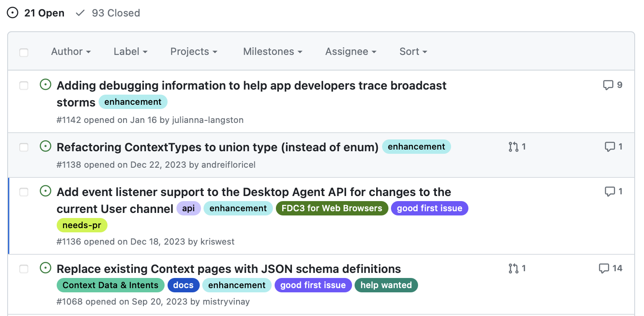Click the enhancement label on issue #1142
The height and width of the screenshot is (316, 644).
(133, 102)
